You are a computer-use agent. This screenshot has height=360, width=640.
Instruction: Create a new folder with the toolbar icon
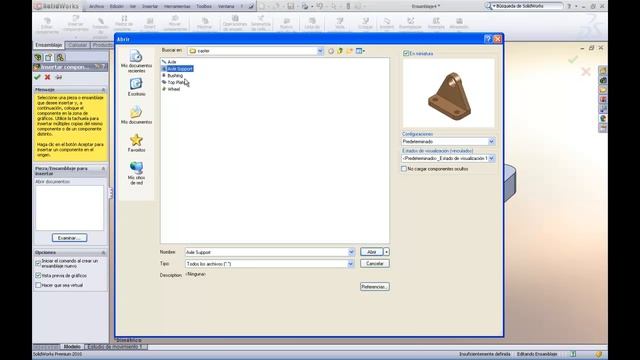click(349, 51)
